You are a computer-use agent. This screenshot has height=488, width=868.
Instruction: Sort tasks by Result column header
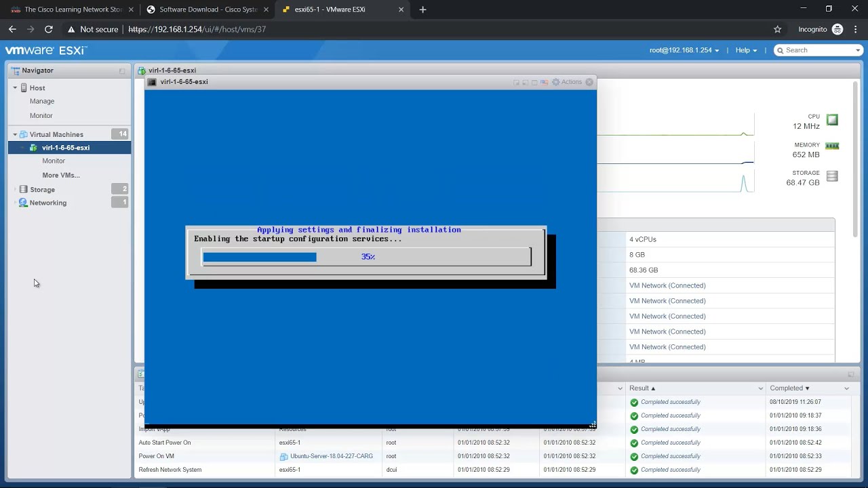642,388
